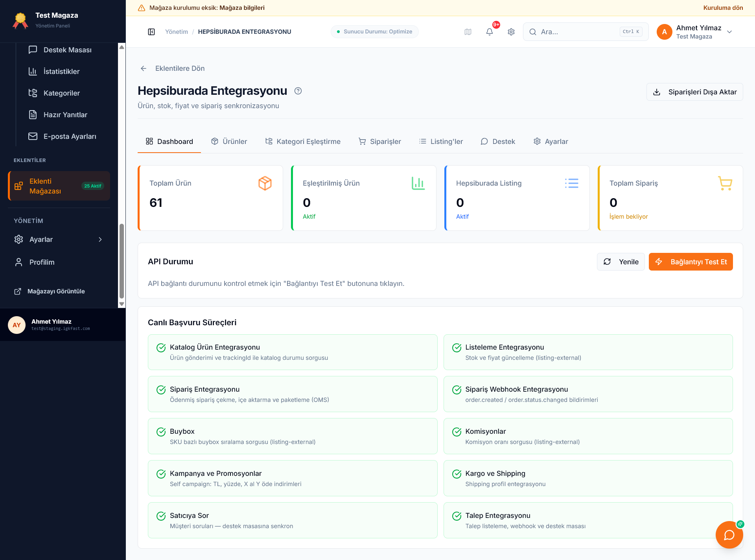Click the Yenile button
This screenshot has width=755, height=560.
pos(621,262)
